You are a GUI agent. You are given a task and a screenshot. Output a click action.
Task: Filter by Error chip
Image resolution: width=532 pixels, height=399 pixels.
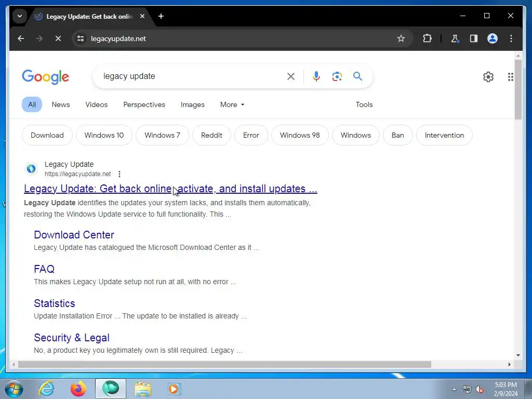(251, 135)
